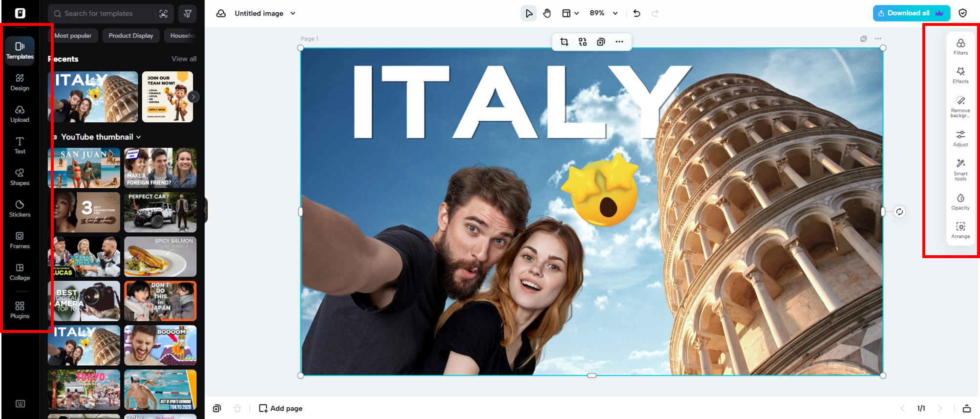Select the crop icon in floating toolbar

[x=564, y=42]
